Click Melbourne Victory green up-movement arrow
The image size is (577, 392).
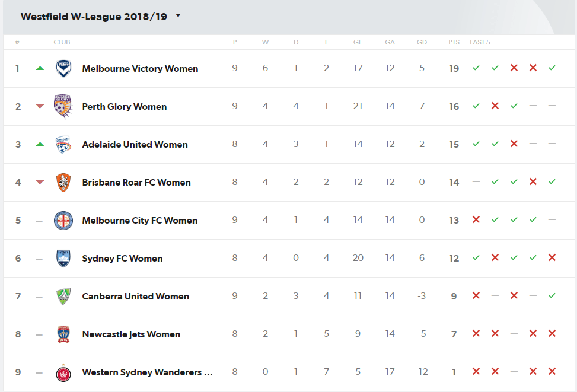pos(40,68)
